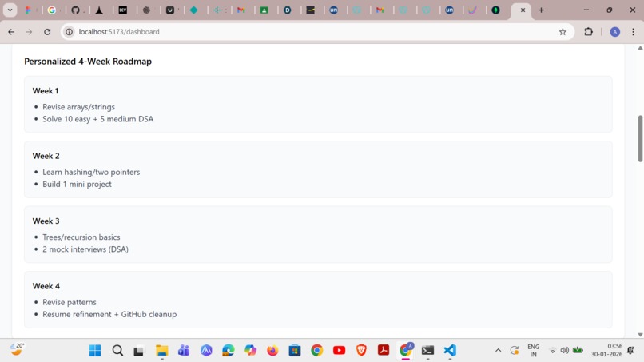The image size is (644, 362).
Task: Open Google Chrome from taskbar
Action: point(316,351)
